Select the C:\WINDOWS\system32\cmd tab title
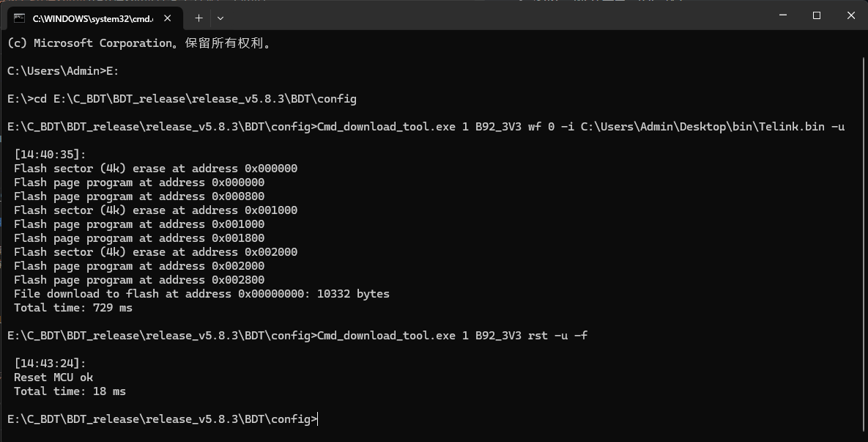 click(x=93, y=19)
